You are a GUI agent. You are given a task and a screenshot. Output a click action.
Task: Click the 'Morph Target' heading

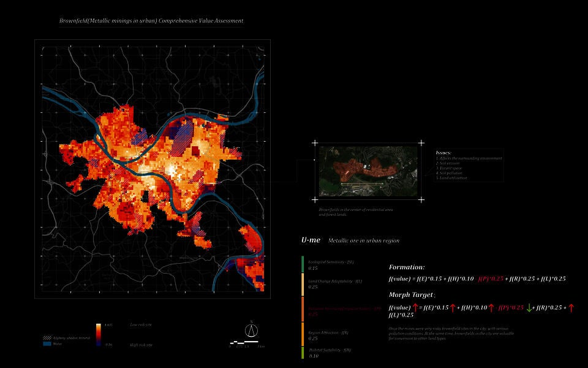[x=411, y=295]
